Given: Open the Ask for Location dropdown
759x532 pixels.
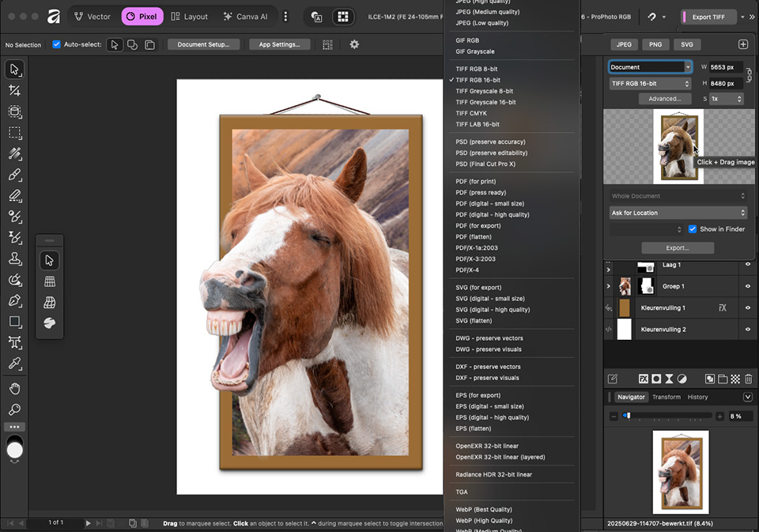Looking at the screenshot, I should click(678, 213).
